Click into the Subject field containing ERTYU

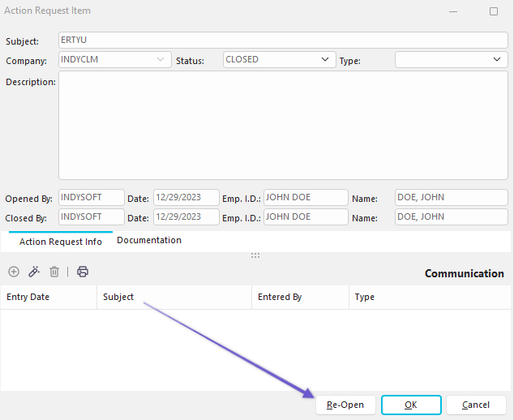(x=282, y=41)
